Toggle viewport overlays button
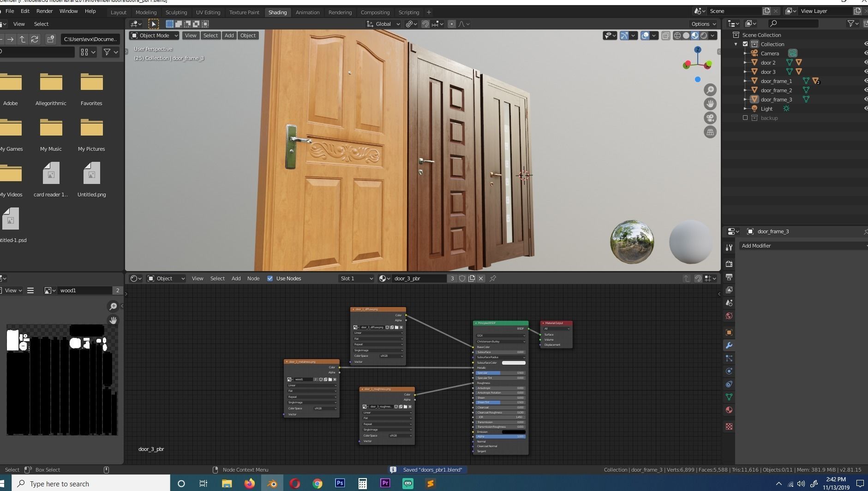 click(x=645, y=35)
